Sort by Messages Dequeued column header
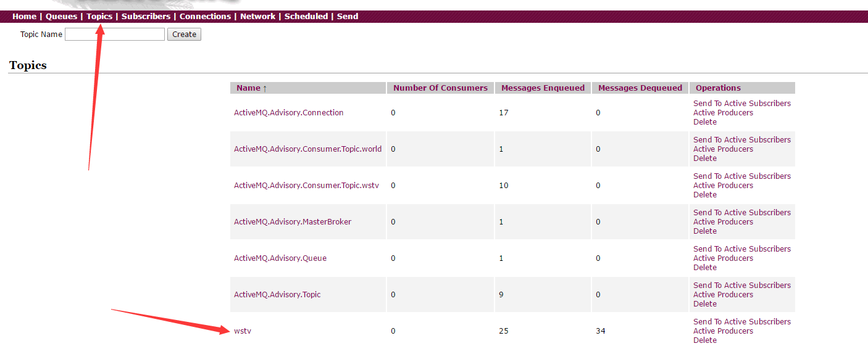 click(640, 88)
